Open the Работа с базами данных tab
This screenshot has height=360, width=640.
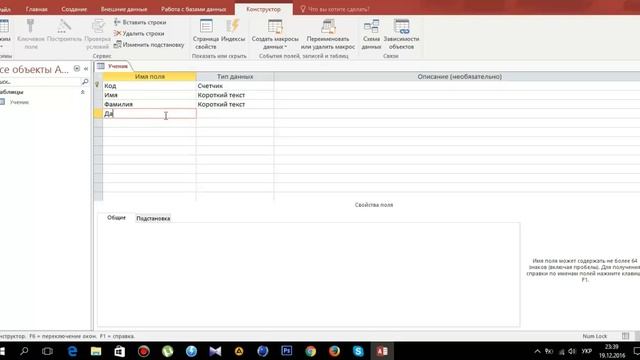(193, 9)
